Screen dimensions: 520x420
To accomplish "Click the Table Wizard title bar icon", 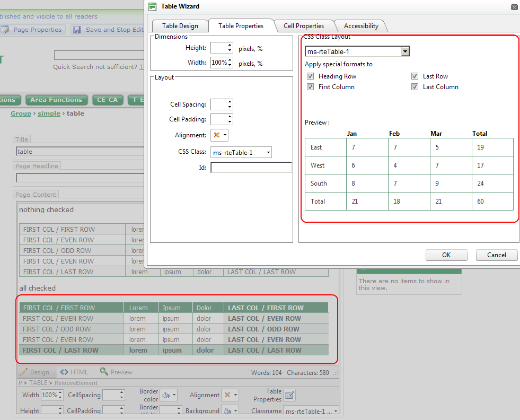I will click(152, 7).
